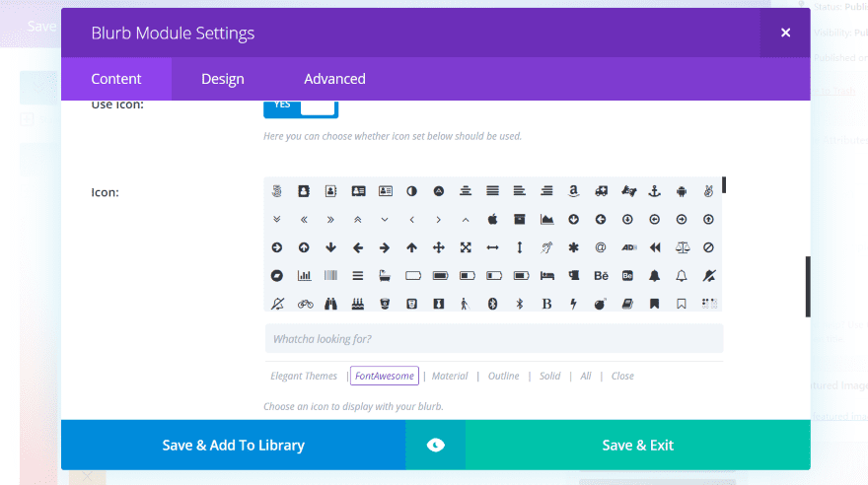Pick the ban prohibited circle icon
Viewport: 868px width, 485px height.
tap(708, 247)
